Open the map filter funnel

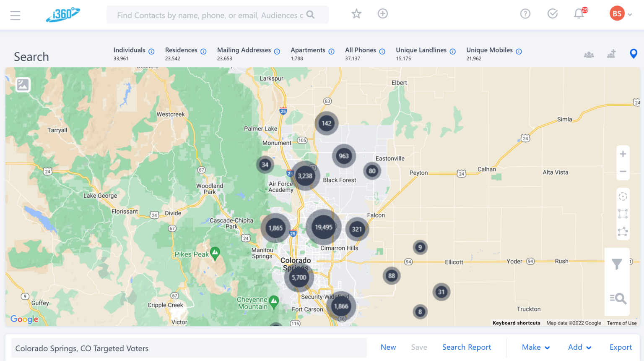pos(617,264)
